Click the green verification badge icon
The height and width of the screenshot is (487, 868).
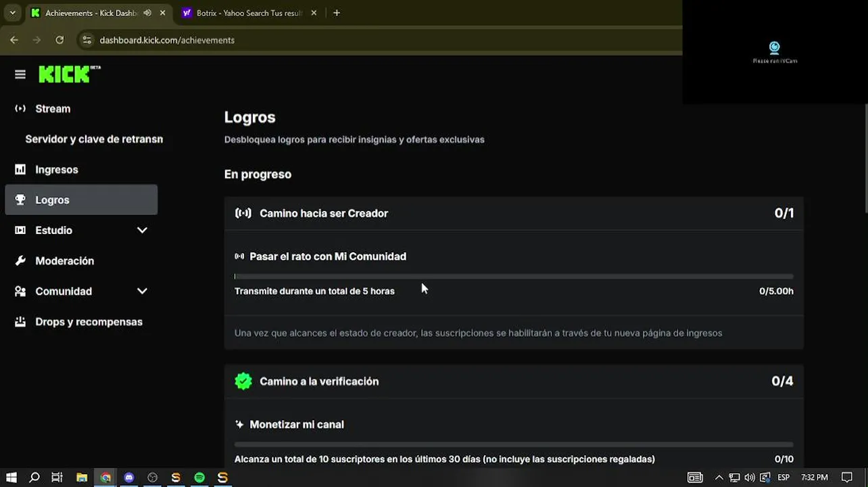243,381
